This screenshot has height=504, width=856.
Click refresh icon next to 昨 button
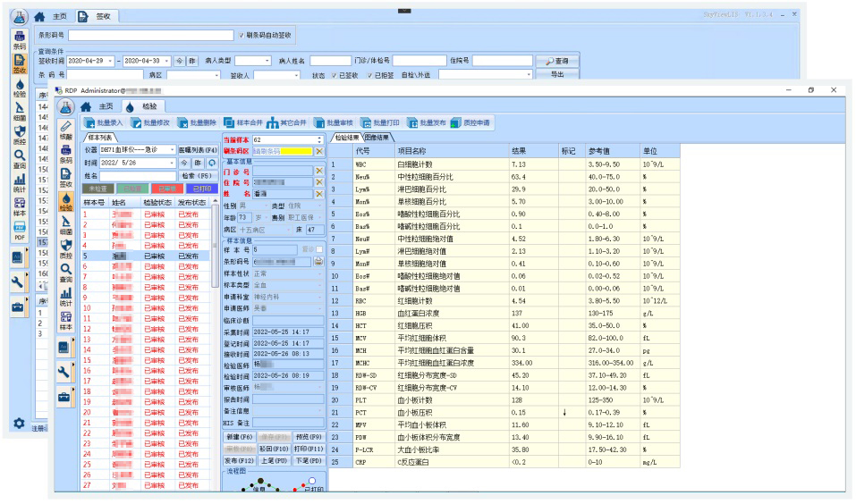pos(212,164)
